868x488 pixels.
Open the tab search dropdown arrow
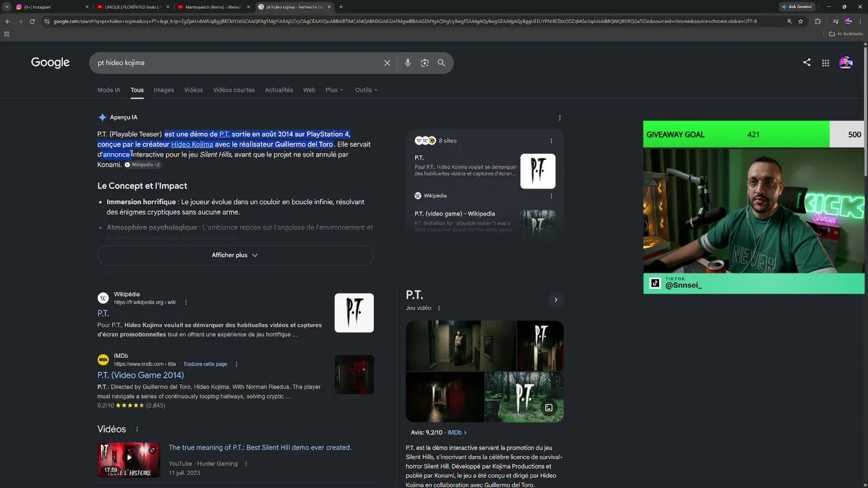pos(7,7)
